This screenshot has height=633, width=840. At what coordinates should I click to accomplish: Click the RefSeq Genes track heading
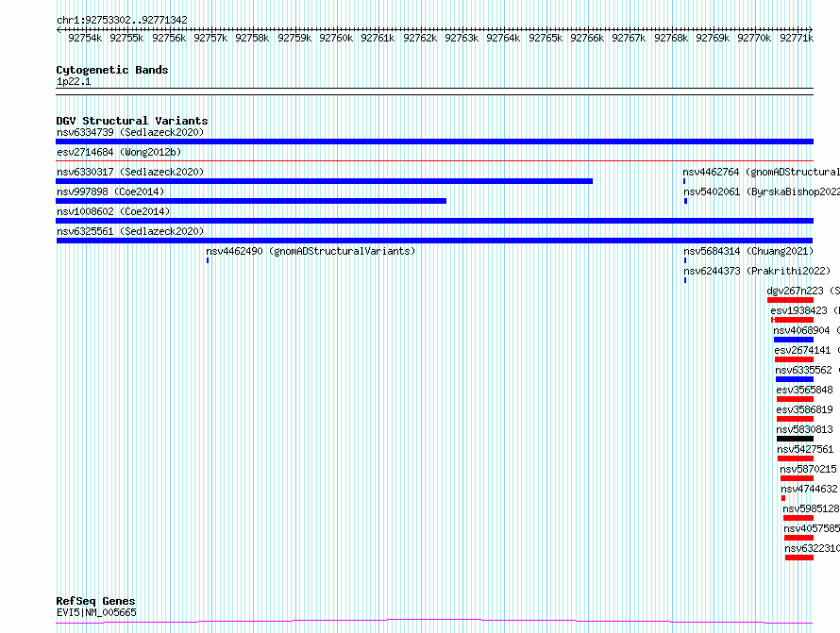click(x=95, y=601)
